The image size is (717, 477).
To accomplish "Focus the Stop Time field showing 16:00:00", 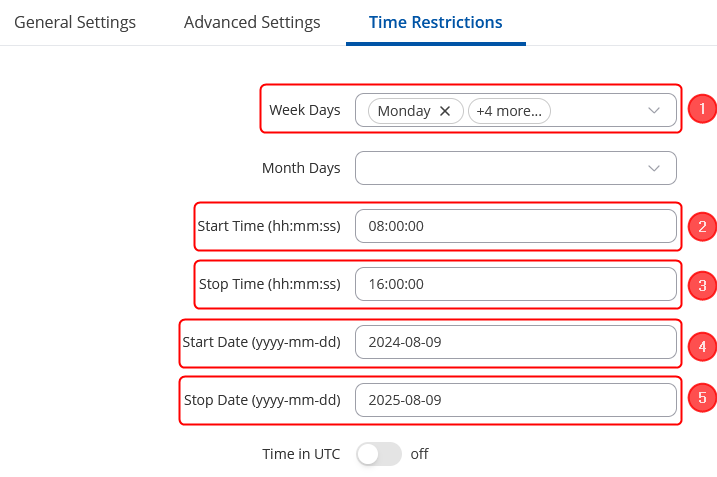I will [x=515, y=284].
